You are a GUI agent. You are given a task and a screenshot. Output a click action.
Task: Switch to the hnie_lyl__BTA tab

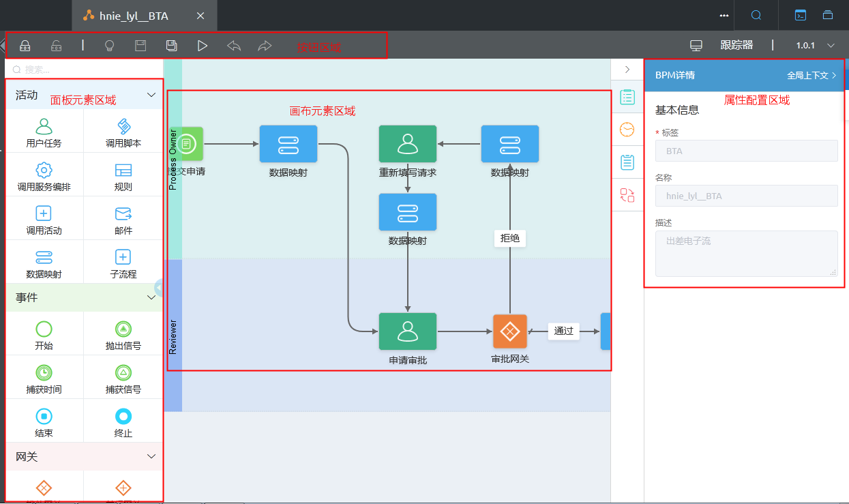134,15
